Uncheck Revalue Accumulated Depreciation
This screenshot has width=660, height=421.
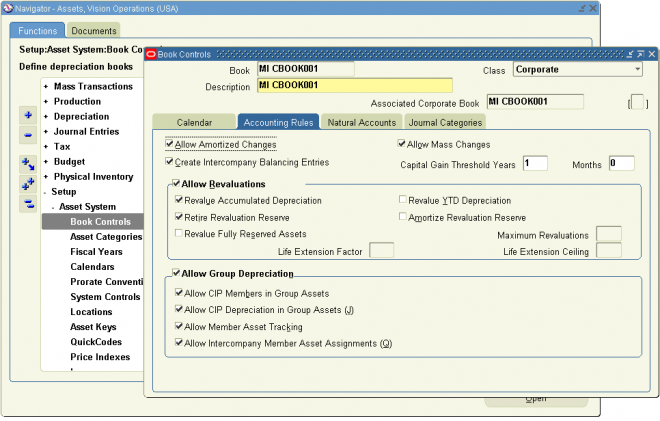click(179, 200)
